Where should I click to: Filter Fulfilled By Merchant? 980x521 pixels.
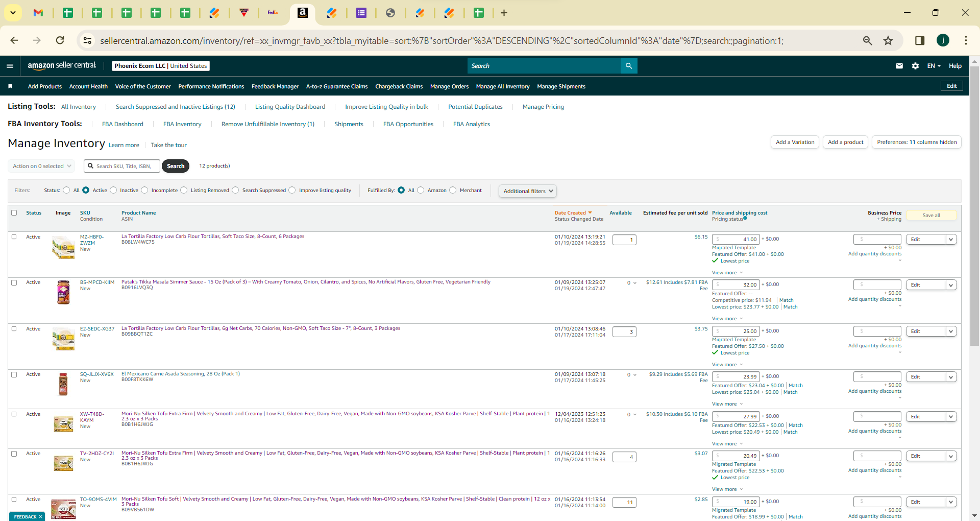click(453, 190)
